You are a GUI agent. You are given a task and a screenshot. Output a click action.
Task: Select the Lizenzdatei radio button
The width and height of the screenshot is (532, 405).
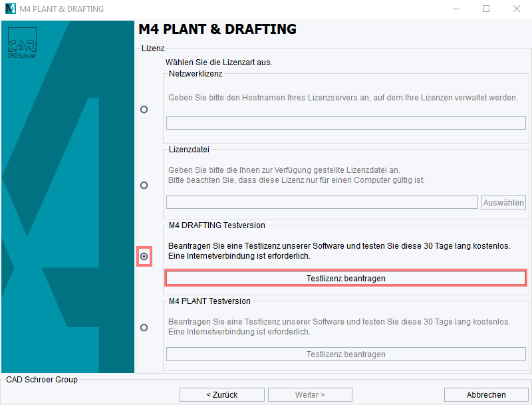click(x=144, y=185)
